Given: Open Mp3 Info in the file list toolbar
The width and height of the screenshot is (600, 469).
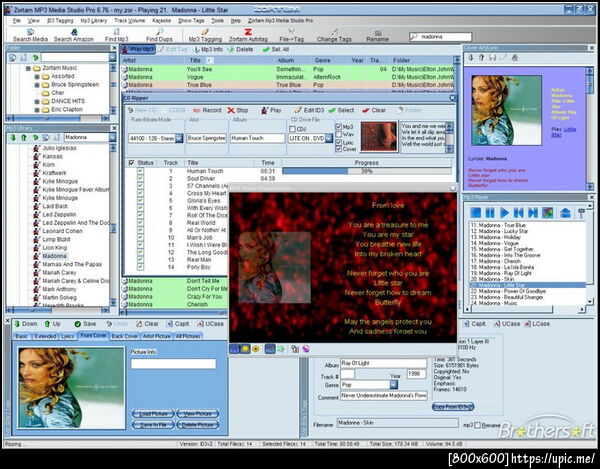Looking at the screenshot, I should pos(208,49).
